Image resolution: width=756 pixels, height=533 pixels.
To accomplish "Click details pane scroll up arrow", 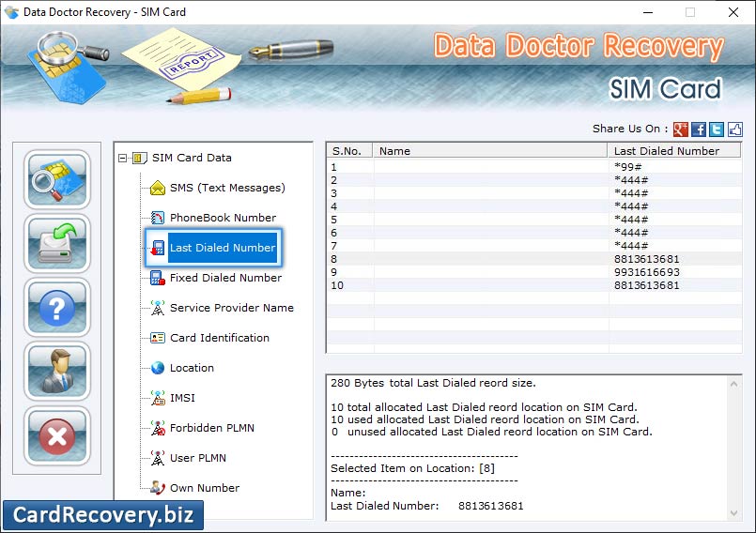I will (733, 384).
